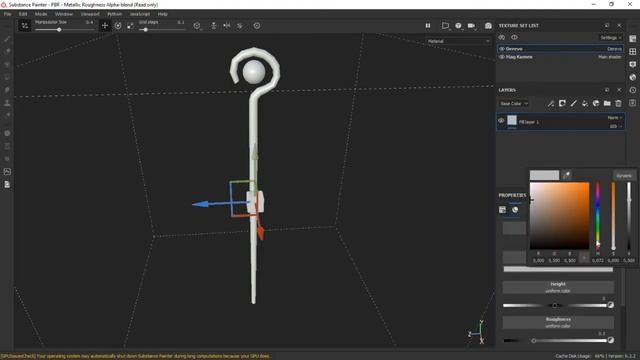Open the Window menu
The width and height of the screenshot is (640, 360).
(x=64, y=14)
